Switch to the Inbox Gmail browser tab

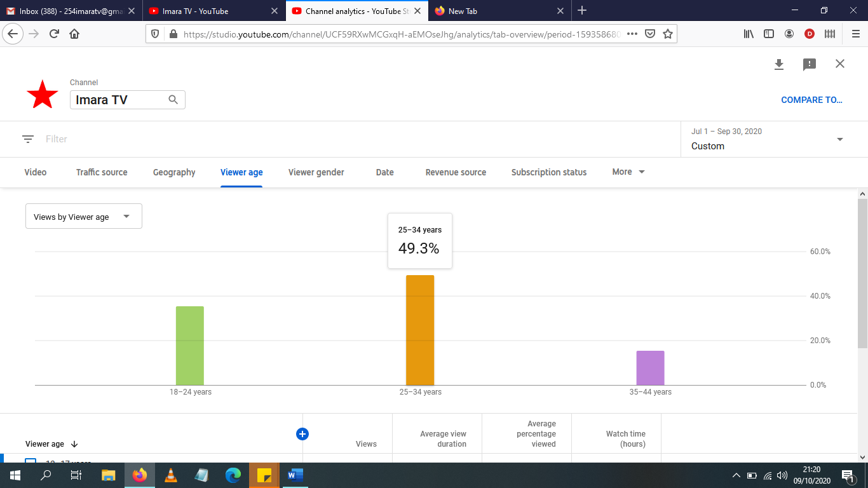pos(71,11)
